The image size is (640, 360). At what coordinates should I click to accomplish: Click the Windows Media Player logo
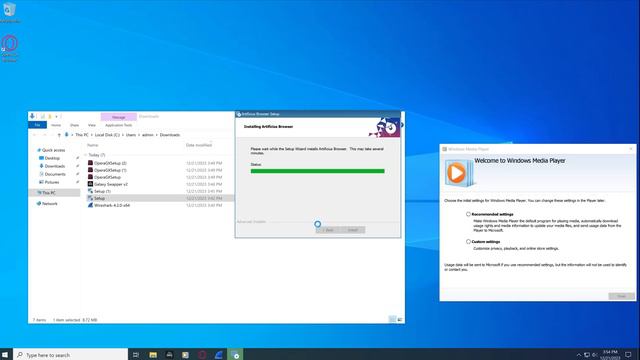click(x=458, y=173)
